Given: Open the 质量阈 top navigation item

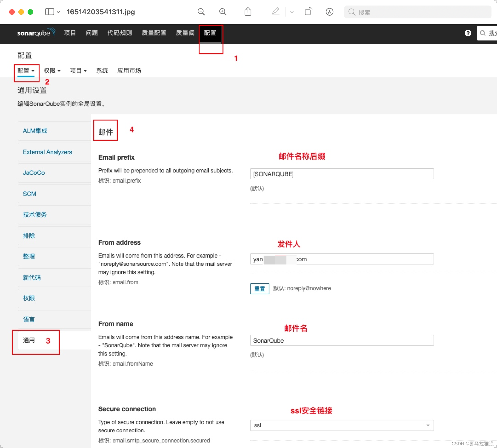Looking at the screenshot, I should pyautogui.click(x=185, y=33).
